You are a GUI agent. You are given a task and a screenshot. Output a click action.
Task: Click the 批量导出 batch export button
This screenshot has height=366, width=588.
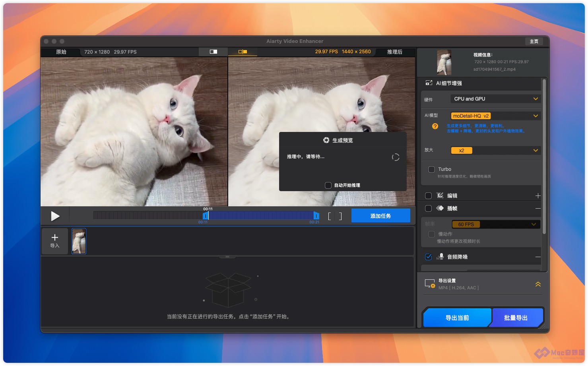[x=516, y=318]
